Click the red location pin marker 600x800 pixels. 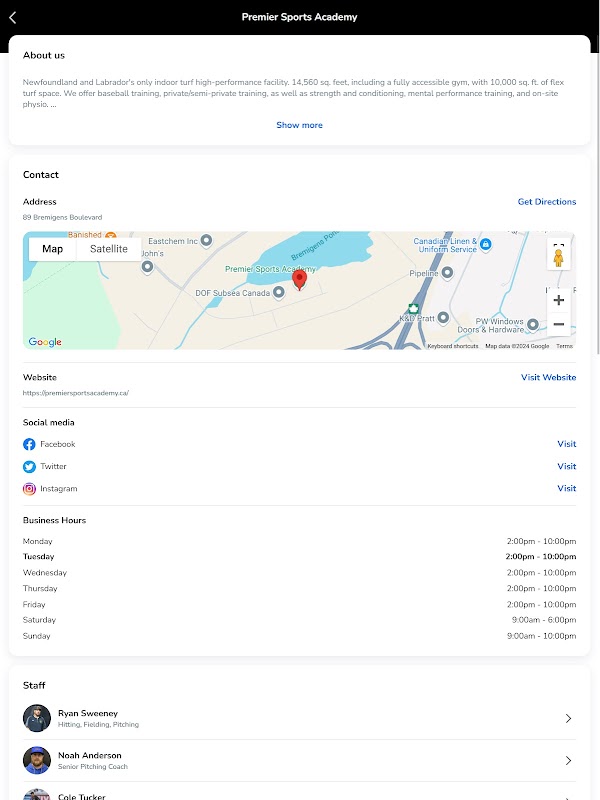(x=299, y=280)
